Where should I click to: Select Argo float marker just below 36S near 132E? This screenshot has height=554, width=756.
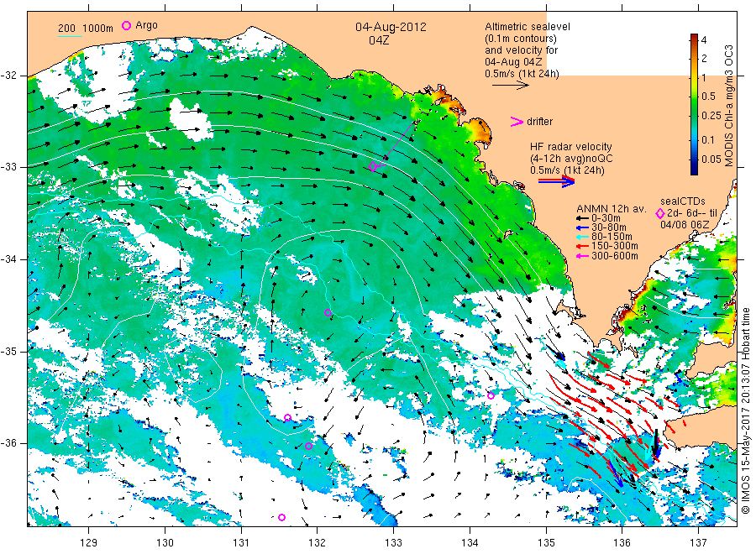[308, 446]
